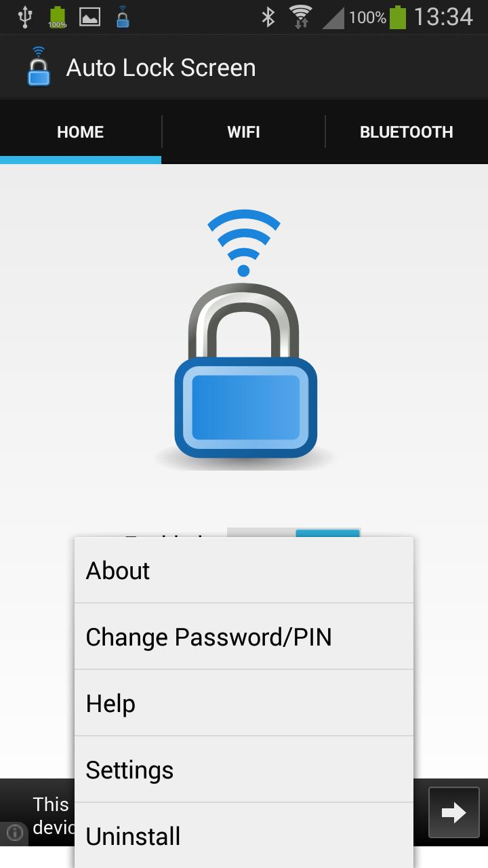
Task: Tap the green battery icon next to the clock
Action: tap(398, 17)
